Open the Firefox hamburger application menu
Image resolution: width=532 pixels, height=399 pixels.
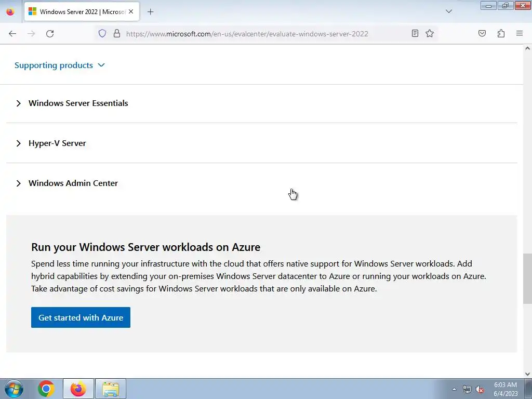point(520,33)
